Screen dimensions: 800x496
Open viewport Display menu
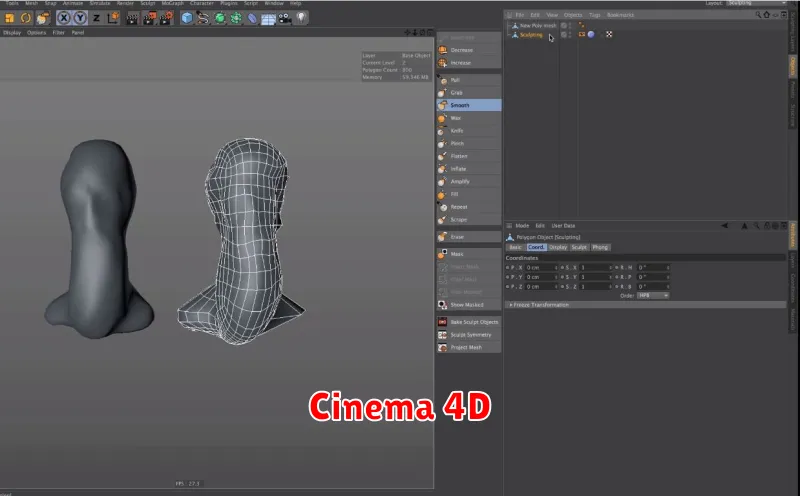coord(12,33)
